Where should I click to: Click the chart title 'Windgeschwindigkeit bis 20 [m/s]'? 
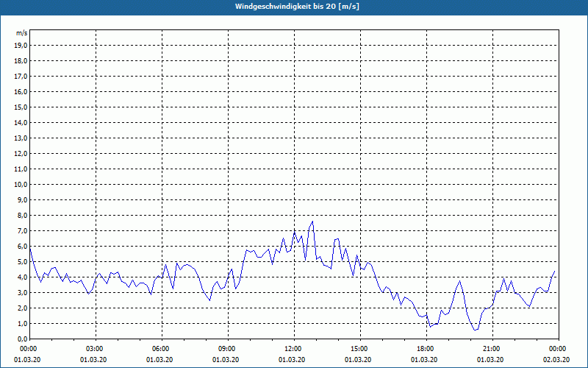click(x=297, y=7)
